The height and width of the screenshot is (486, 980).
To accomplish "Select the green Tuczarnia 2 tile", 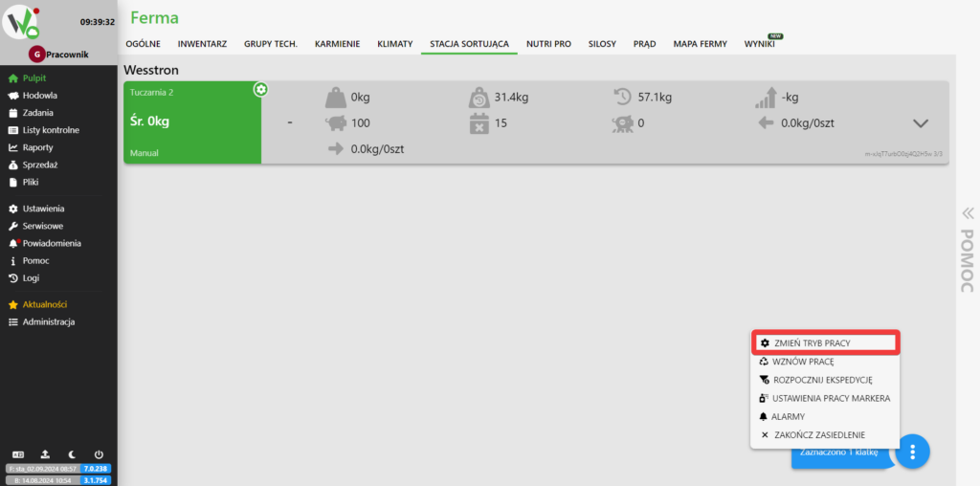I will coord(191,122).
